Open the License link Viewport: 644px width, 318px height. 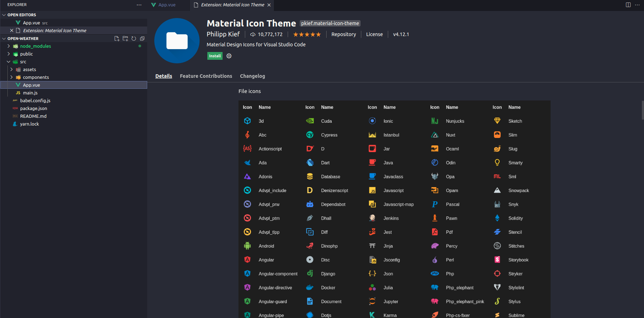(374, 34)
